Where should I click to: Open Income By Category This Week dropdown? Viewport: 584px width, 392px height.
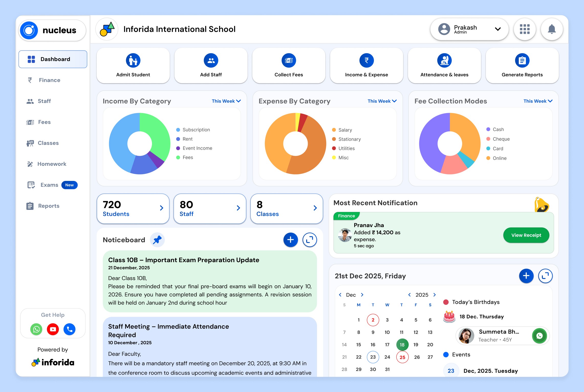point(226,101)
